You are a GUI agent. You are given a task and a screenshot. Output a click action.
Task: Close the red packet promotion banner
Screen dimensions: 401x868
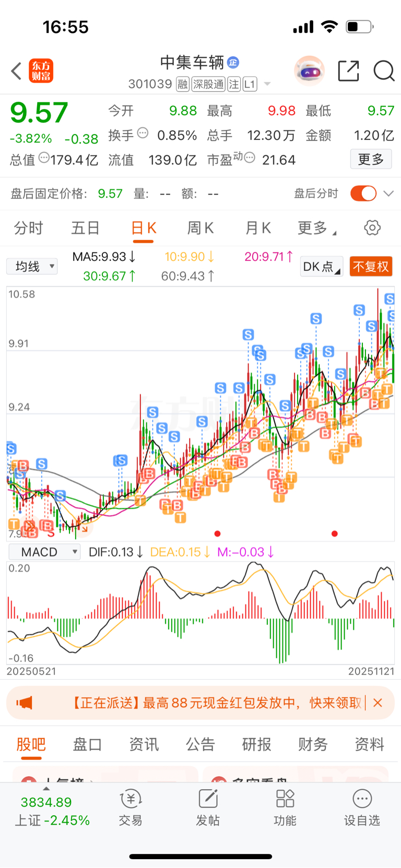pyautogui.click(x=378, y=703)
